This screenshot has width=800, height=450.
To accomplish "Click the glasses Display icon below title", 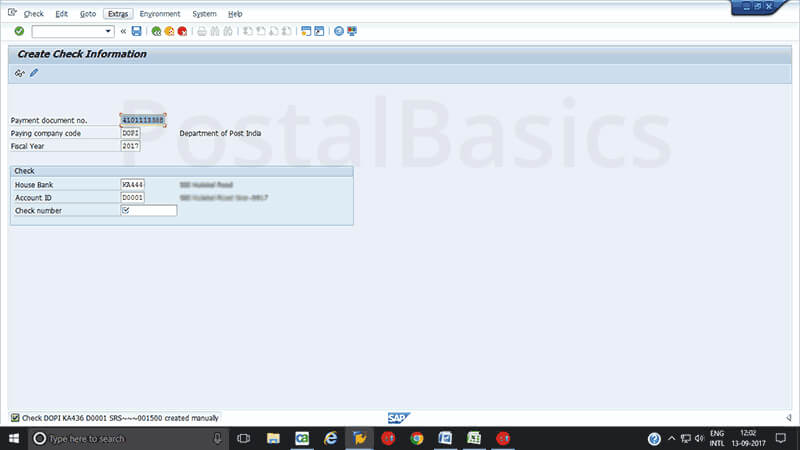I will pos(20,73).
